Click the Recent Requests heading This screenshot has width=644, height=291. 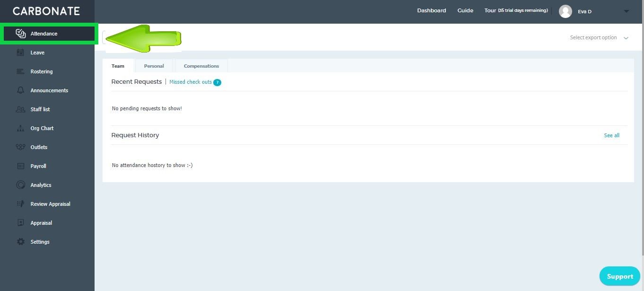137,82
